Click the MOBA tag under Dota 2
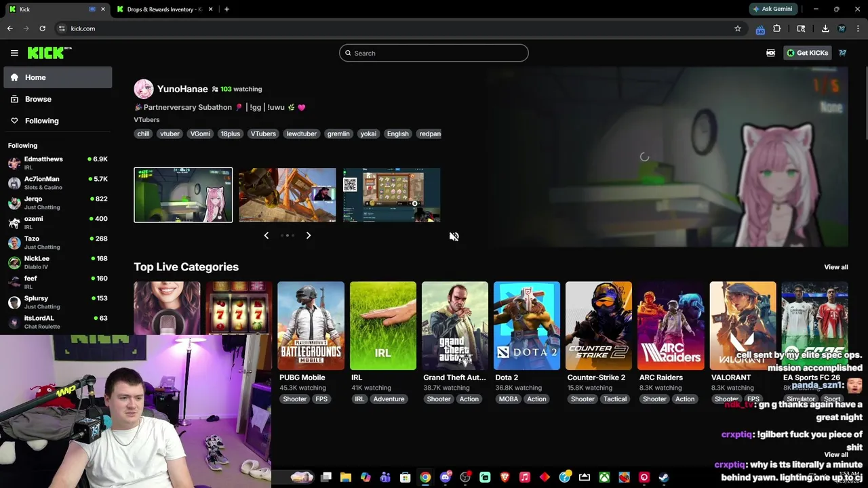Screen dimensions: 868x488 click(508, 399)
